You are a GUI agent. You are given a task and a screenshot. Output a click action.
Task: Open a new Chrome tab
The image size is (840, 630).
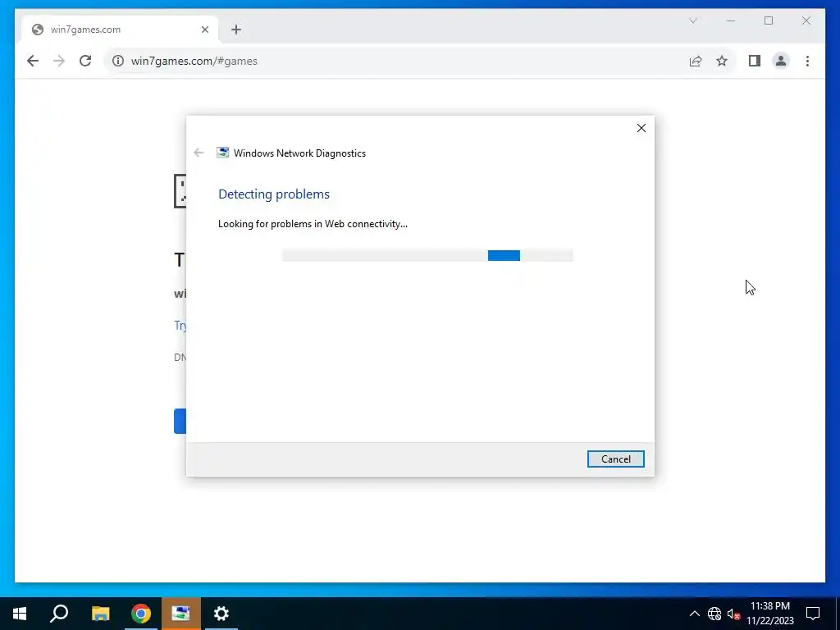click(236, 30)
